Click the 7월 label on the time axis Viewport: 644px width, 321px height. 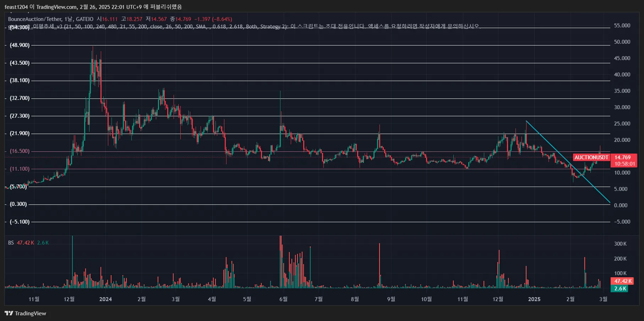point(319,299)
